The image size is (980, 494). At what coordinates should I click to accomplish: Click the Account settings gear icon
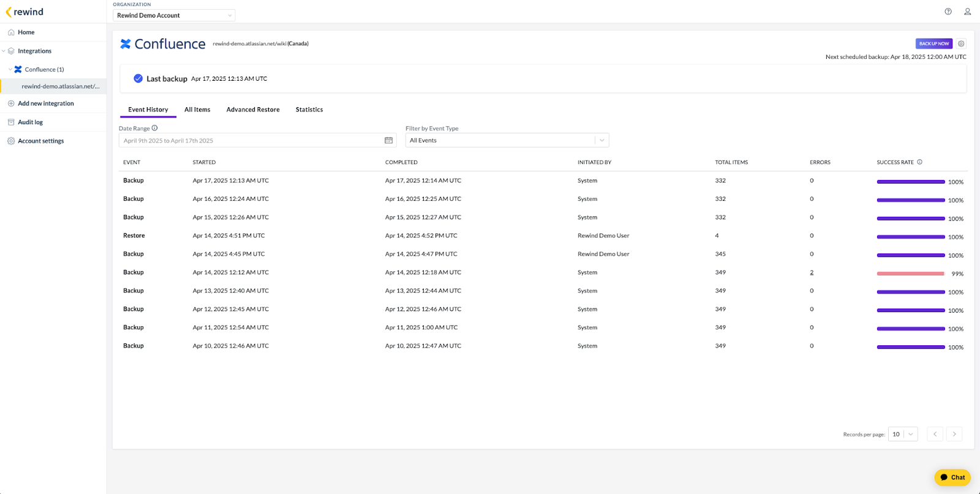tap(11, 141)
